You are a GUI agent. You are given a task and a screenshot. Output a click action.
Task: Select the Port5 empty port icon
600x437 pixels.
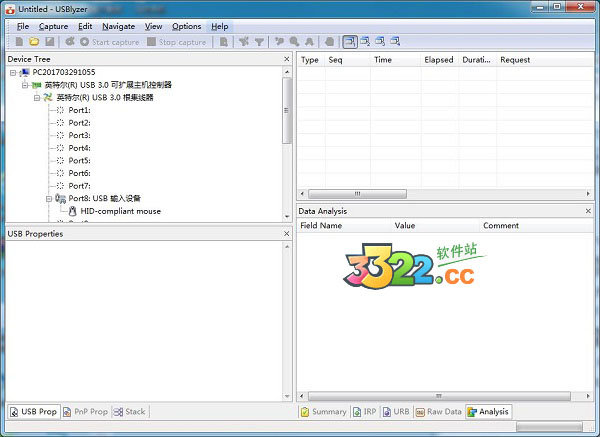[x=60, y=161]
